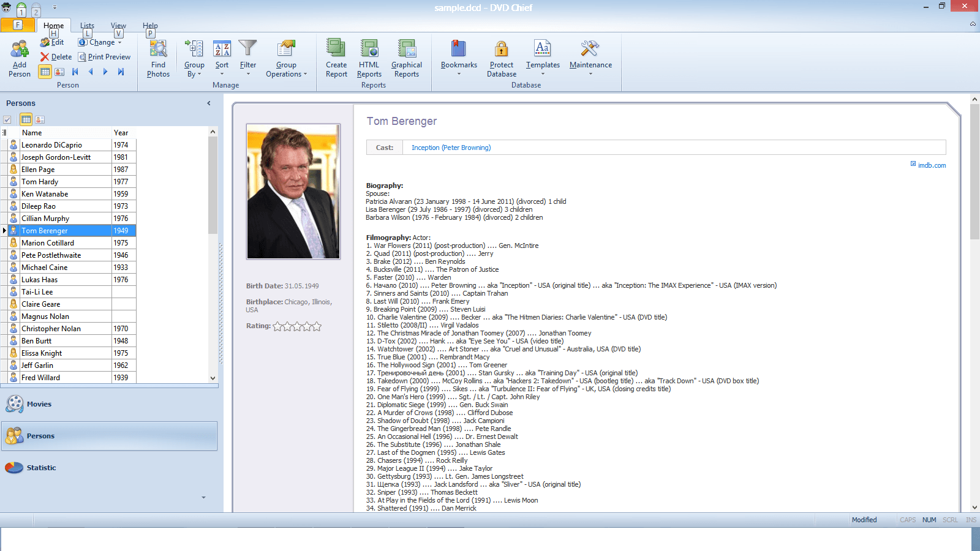Click the persons list scroll-down arrow
The width and height of the screenshot is (980, 551).
click(213, 378)
